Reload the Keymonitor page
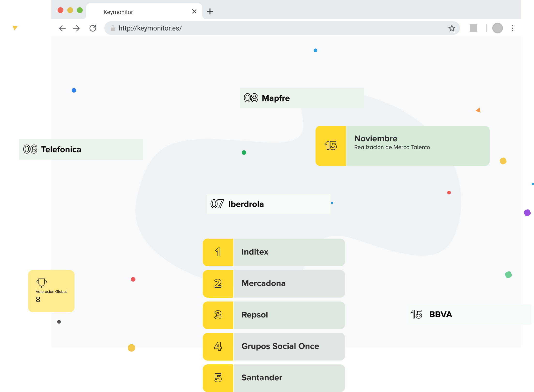Image resolution: width=534 pixels, height=392 pixels. pos(93,28)
